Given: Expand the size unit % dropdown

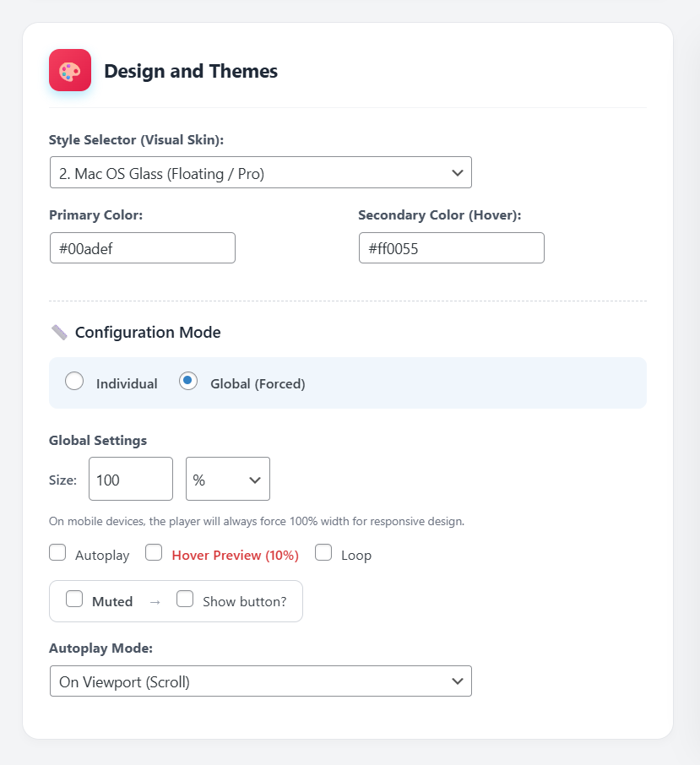Looking at the screenshot, I should click(228, 480).
